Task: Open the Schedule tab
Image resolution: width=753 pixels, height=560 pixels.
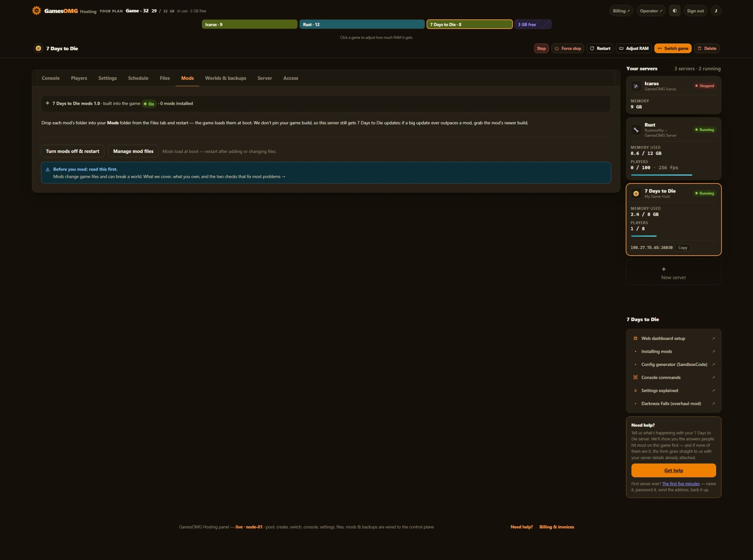Action: point(138,78)
